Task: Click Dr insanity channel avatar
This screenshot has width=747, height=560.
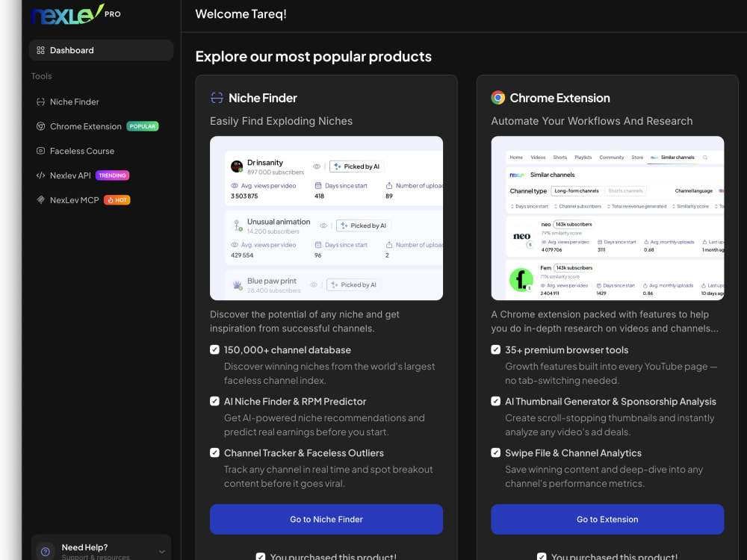Action: (237, 167)
